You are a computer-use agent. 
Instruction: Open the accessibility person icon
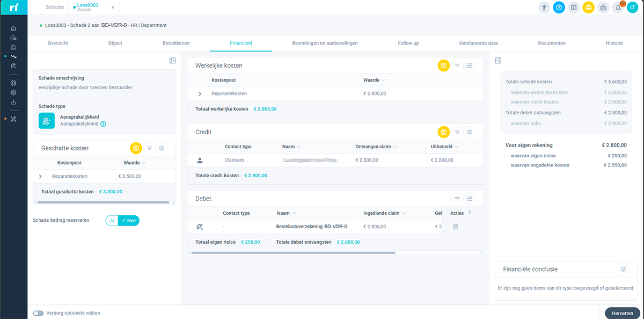(544, 8)
